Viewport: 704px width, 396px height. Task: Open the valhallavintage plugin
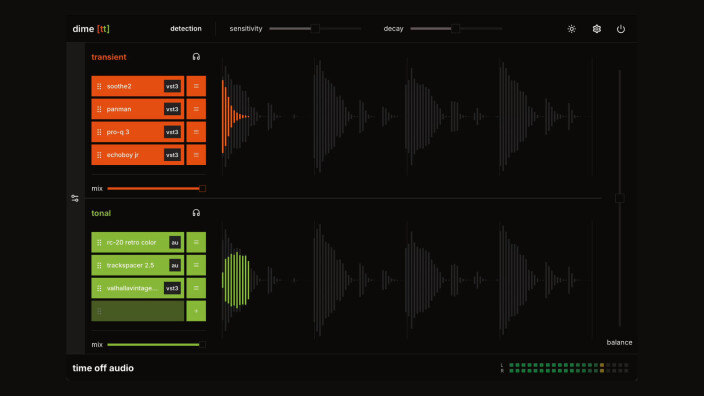[137, 288]
